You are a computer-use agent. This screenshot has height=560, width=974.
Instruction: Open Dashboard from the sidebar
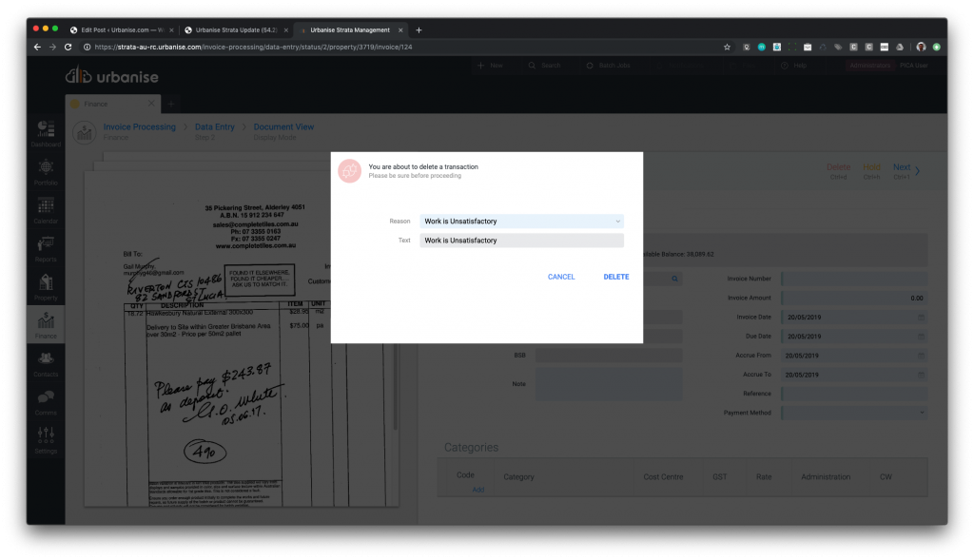coord(46,132)
